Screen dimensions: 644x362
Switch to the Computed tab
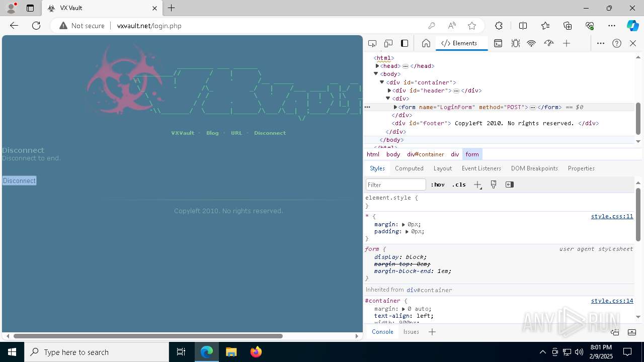[x=409, y=168]
